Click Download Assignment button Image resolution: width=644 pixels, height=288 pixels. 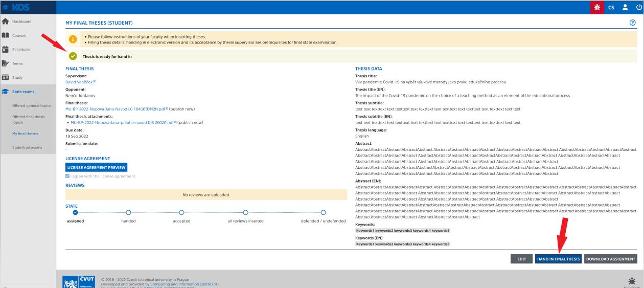611,259
